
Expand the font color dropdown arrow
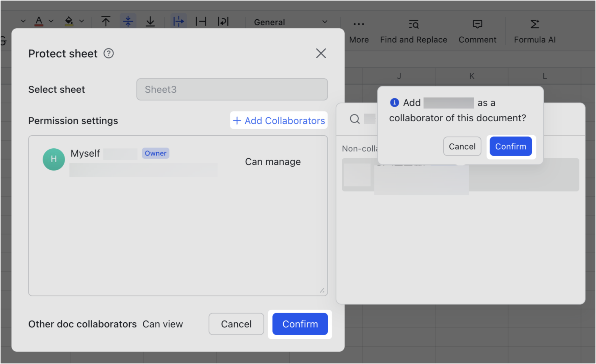(x=51, y=21)
